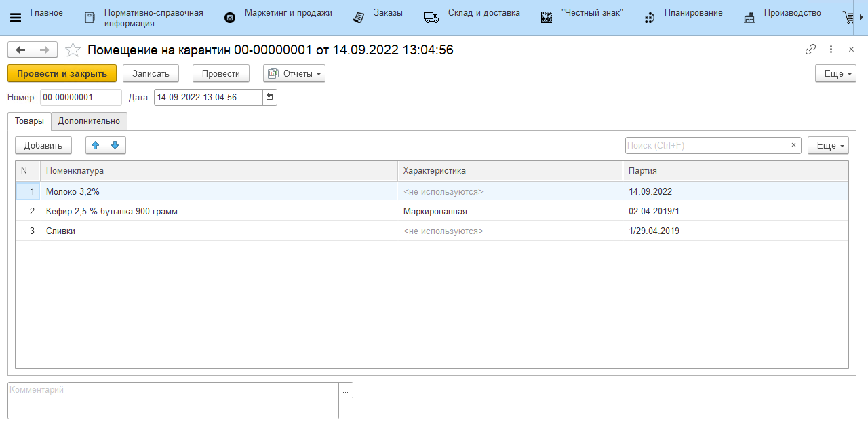The width and height of the screenshot is (868, 426).
Task: Open the table Еще dropdown menu
Action: 828,145
